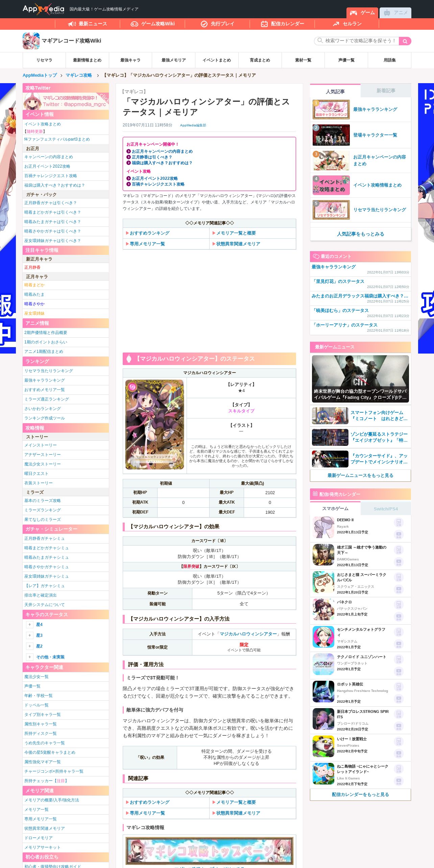This screenshot has height=868, width=434.
Task: Click 最新ゲームニュースをもっと見る button
Action: [x=360, y=475]
